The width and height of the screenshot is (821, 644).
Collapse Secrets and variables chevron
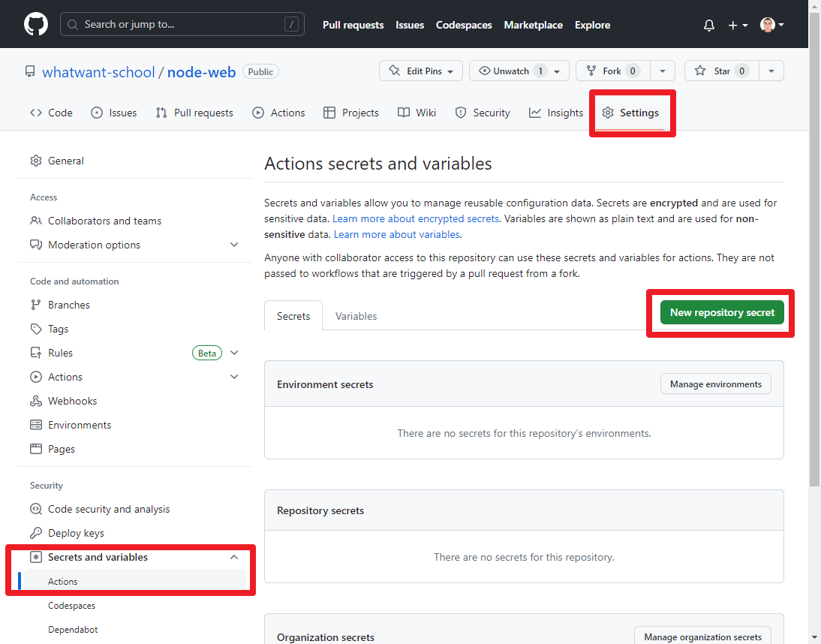point(234,557)
